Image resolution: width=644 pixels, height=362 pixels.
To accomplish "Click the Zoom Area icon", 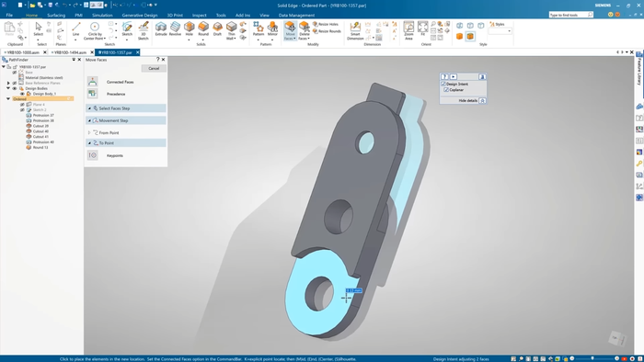I will (408, 30).
